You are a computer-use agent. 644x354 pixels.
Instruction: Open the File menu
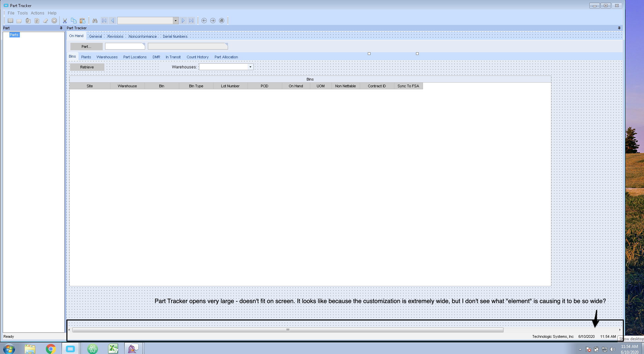[x=11, y=13]
